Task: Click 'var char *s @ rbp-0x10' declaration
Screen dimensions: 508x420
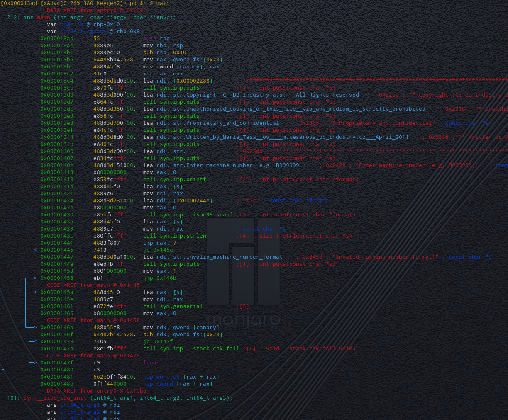Action: pyautogui.click(x=80, y=24)
